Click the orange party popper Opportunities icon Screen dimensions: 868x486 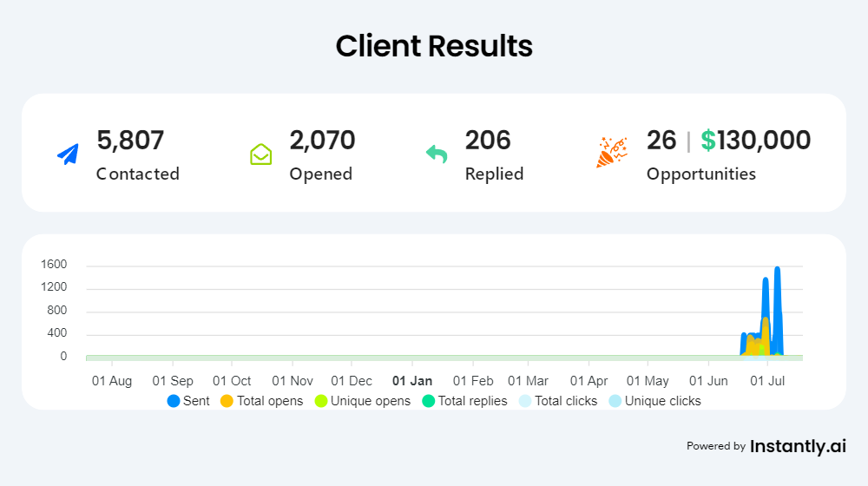610,153
